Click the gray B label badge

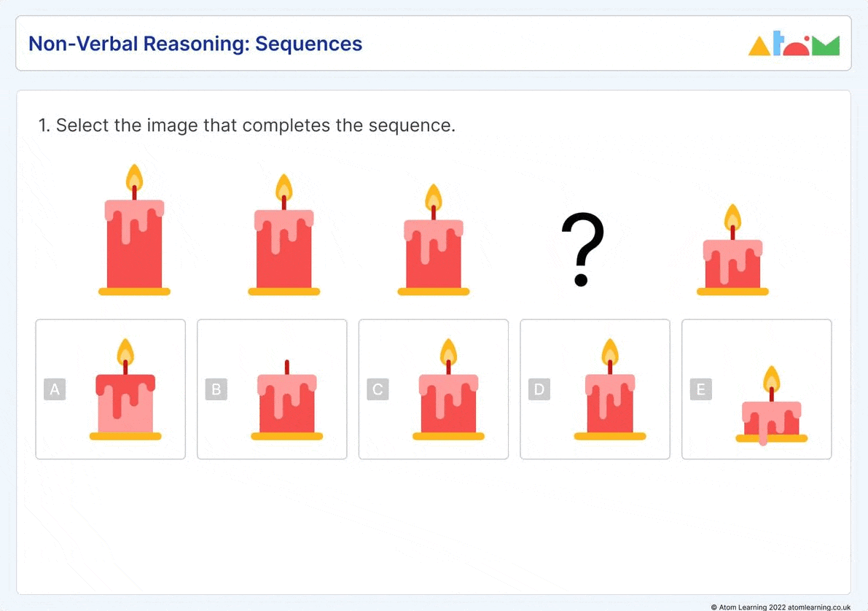tap(216, 389)
